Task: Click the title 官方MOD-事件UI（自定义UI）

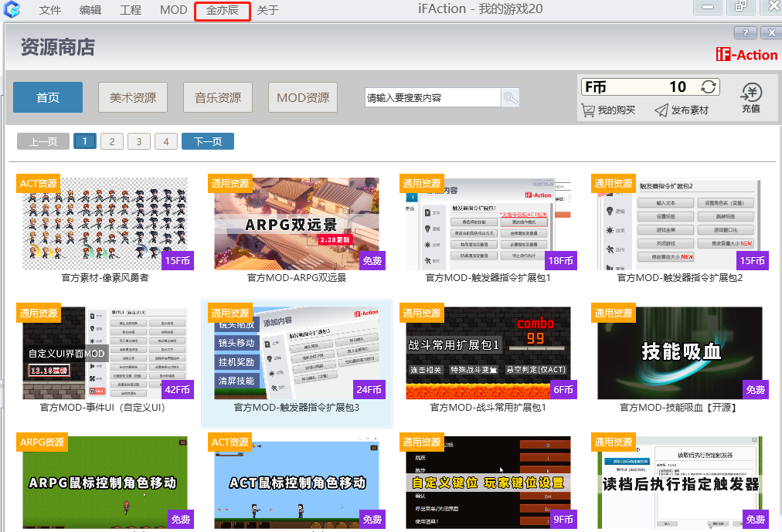Action: point(103,408)
